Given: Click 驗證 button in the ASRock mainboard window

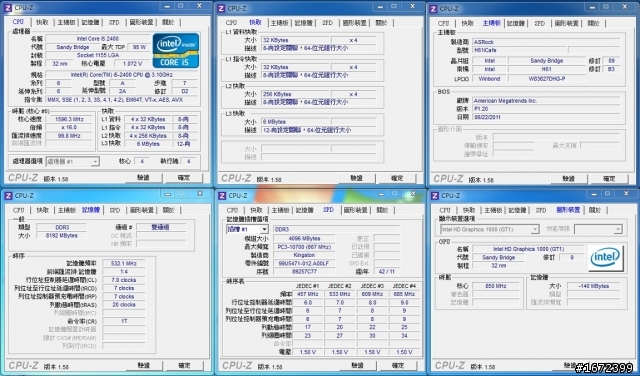Looking at the screenshot, I should [569, 179].
